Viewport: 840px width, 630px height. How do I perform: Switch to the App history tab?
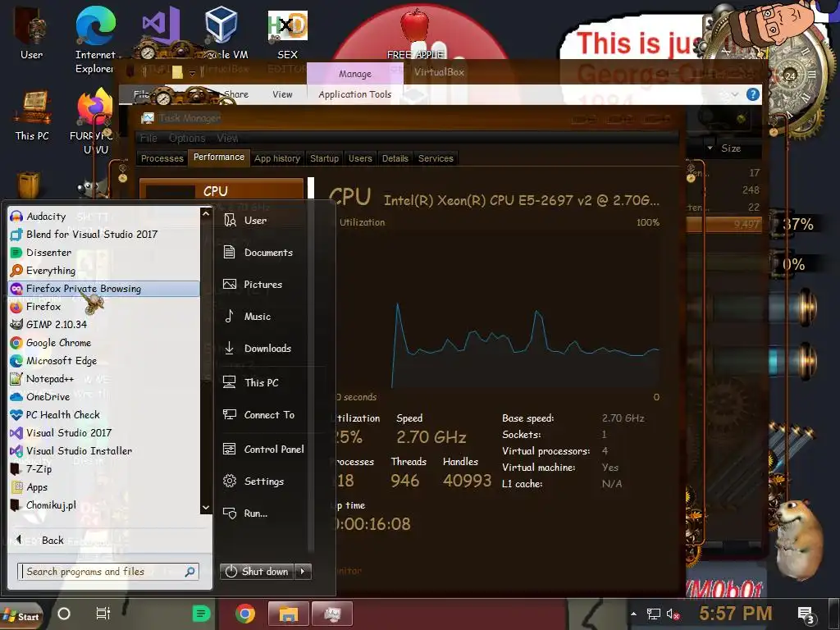pos(277,158)
